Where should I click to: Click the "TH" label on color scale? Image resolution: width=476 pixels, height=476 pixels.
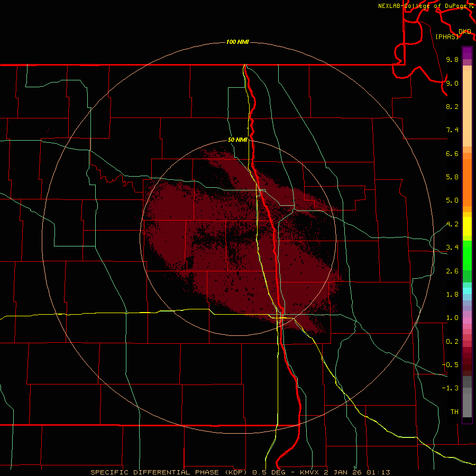pos(454,411)
